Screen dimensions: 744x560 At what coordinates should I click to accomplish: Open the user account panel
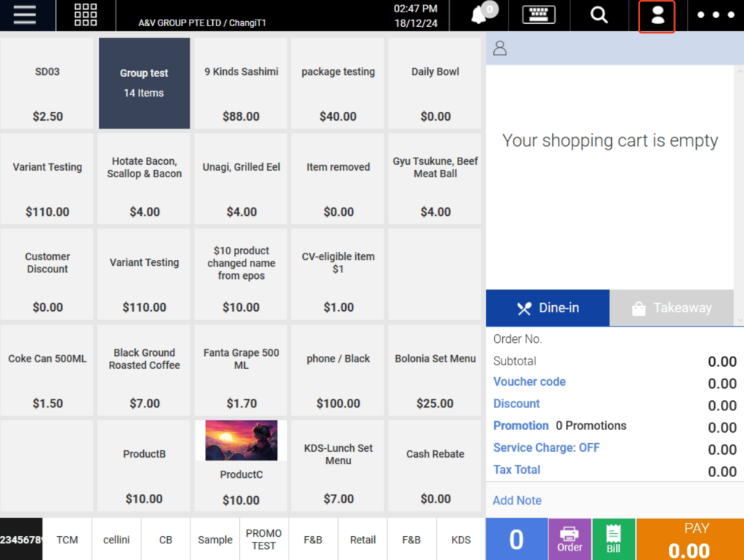tap(656, 15)
